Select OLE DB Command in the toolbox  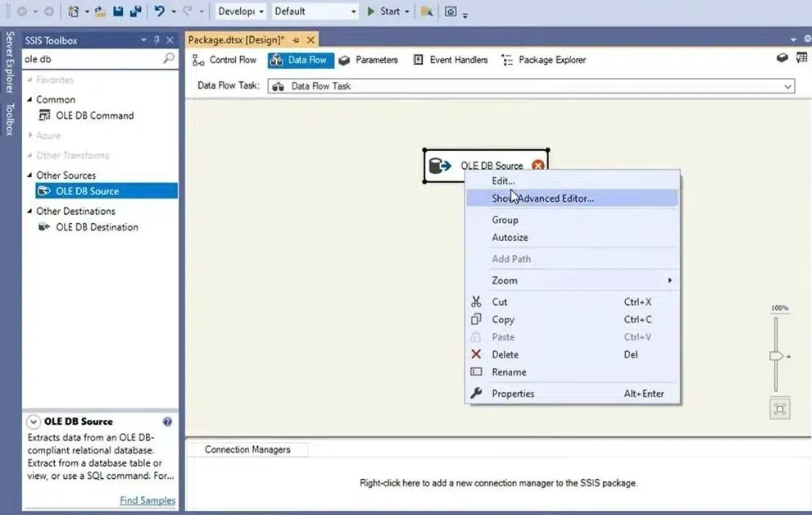(x=95, y=116)
